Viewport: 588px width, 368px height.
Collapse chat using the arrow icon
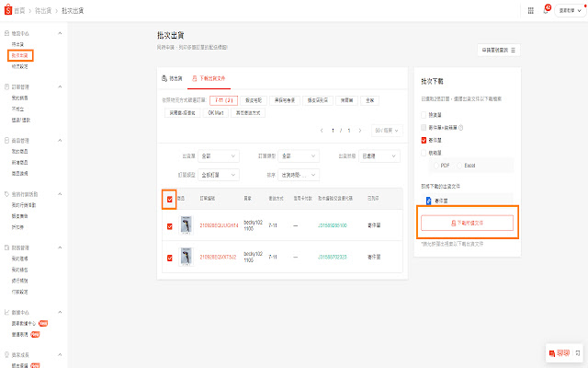pyautogui.click(x=578, y=353)
